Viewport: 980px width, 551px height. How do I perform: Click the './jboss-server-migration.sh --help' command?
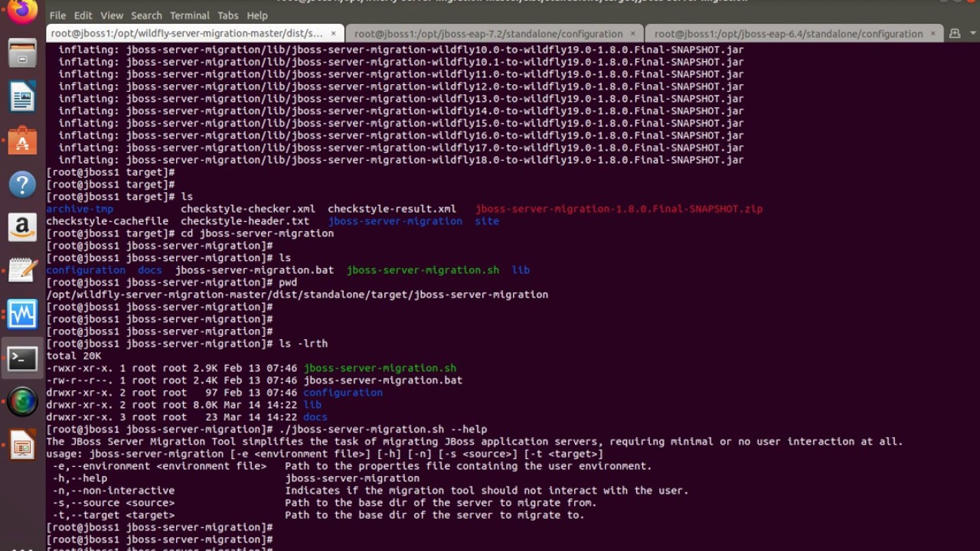(x=383, y=429)
